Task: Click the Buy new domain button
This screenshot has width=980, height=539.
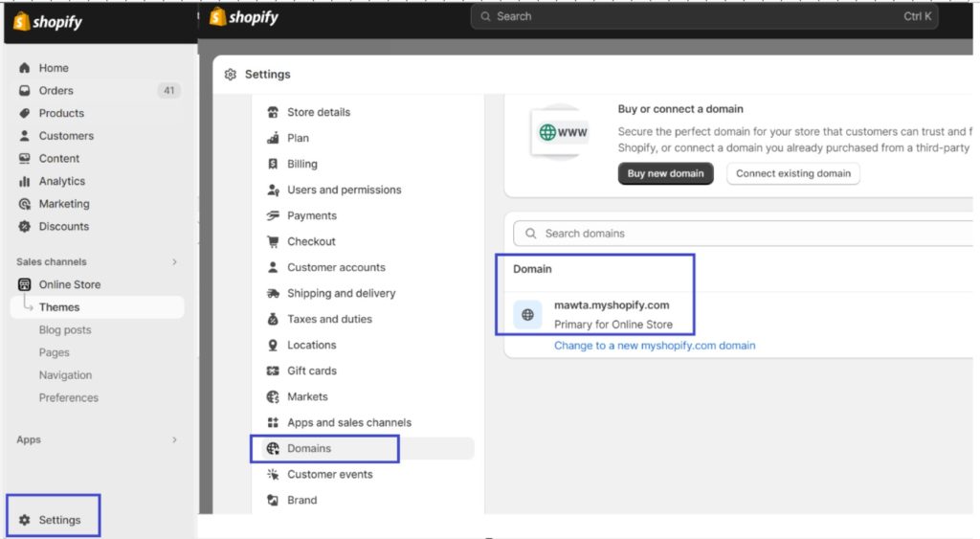Action: [665, 173]
